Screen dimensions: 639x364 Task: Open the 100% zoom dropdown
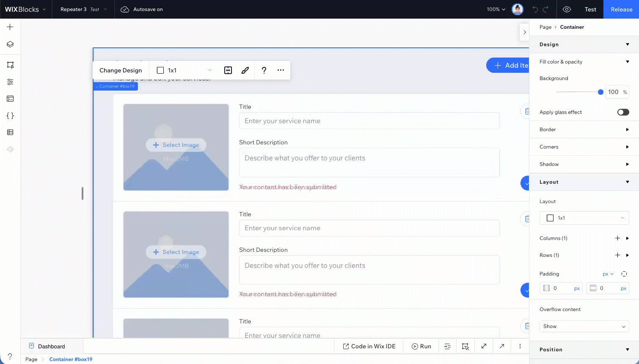(496, 9)
